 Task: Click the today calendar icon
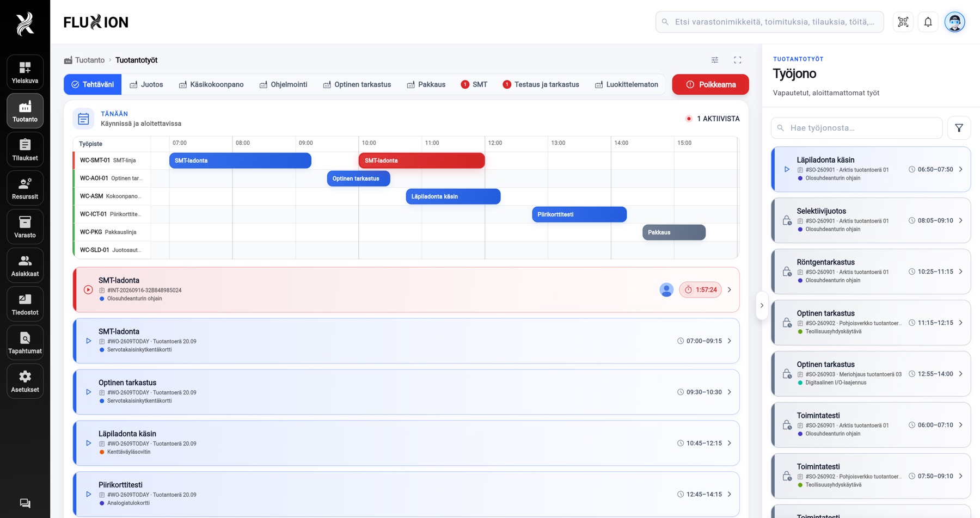coord(83,119)
